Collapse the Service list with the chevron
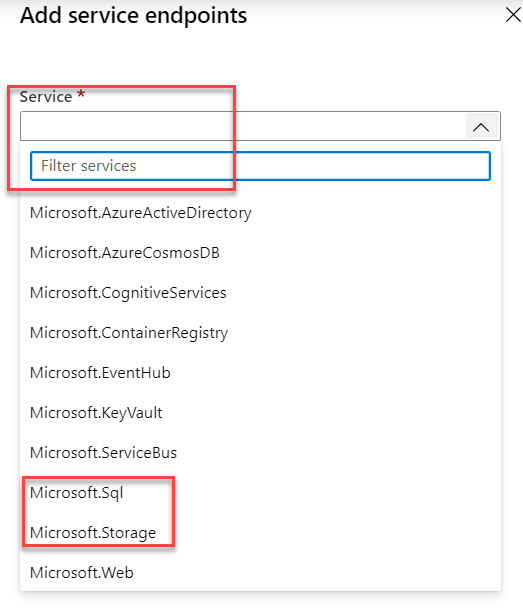This screenshot has width=523, height=614. coord(481,127)
